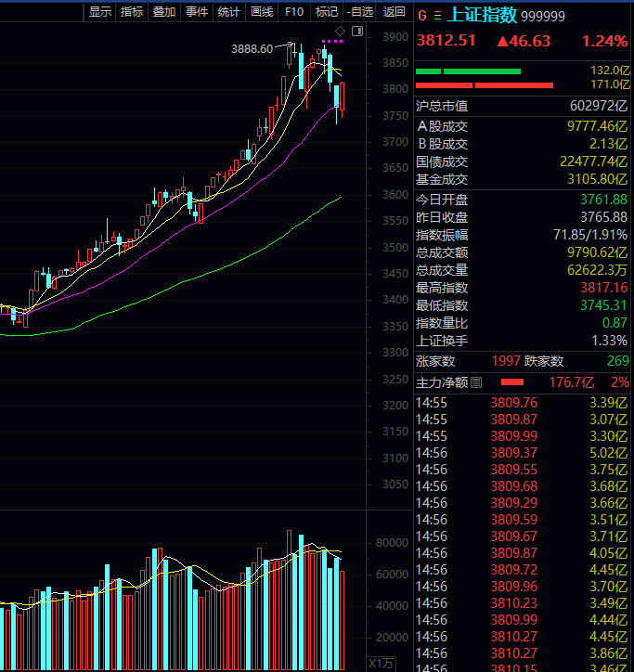Viewport: 634px width, 672px height.
Task: Open the 指标 menu
Action: coord(132,12)
